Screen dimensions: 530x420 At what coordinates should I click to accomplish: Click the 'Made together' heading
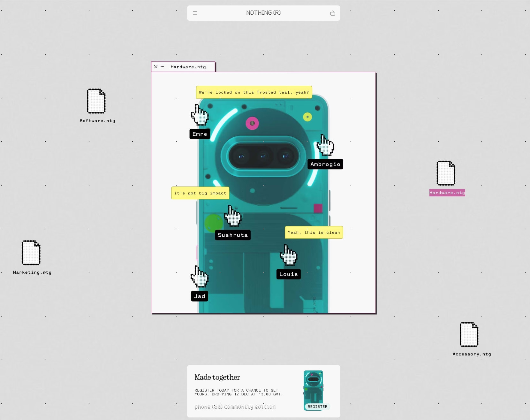pos(217,377)
